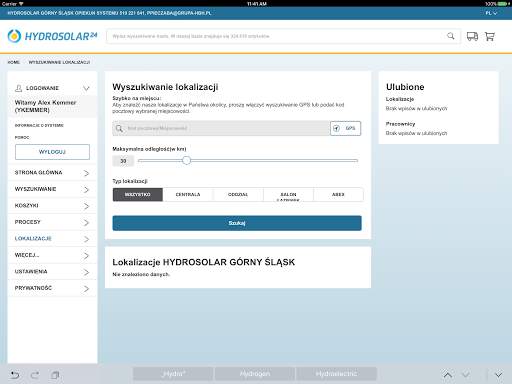Screen dimensions: 512x384
Task: Open PROCESY in sidebar
Action: (27, 222)
